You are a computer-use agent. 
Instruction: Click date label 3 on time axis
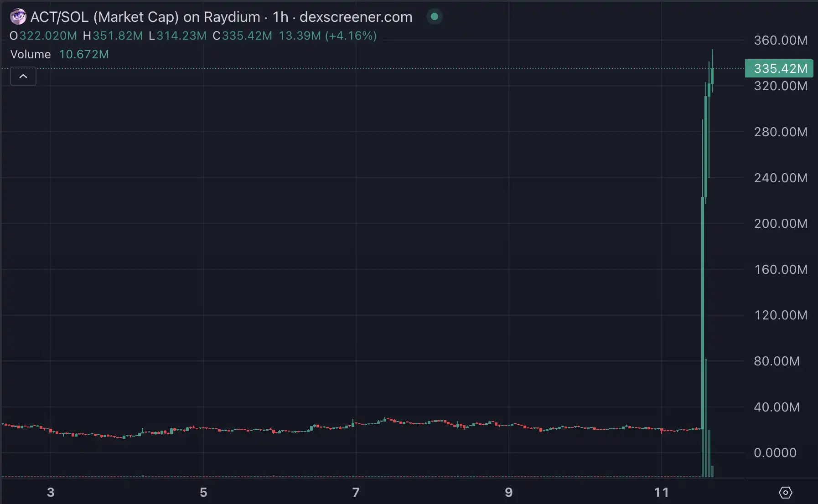coord(51,493)
